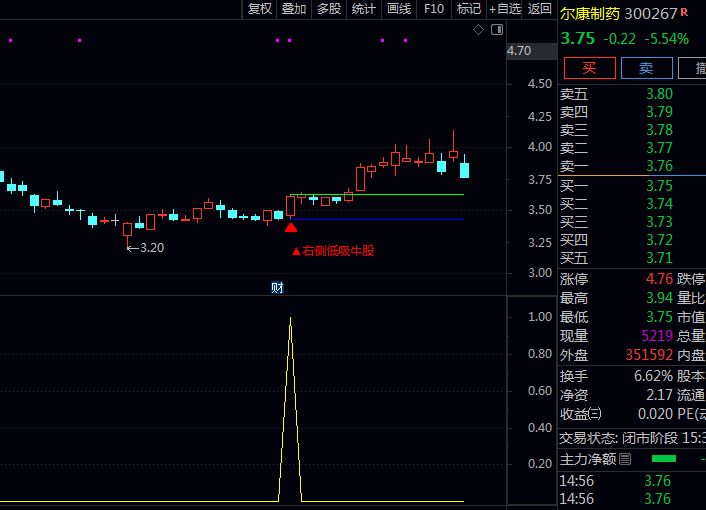Click 卖一 price 3.76
Screen dimensions: 706x510
659,166
